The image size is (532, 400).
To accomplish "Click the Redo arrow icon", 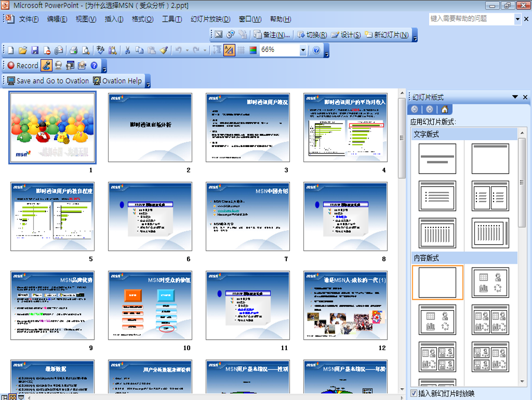I will point(196,50).
